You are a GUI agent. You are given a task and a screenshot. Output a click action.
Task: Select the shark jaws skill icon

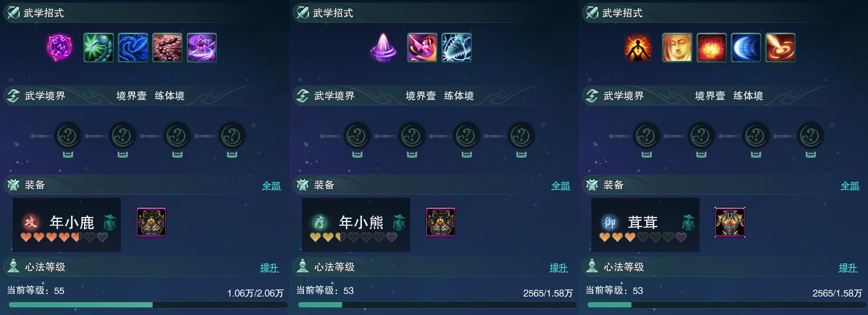457,48
